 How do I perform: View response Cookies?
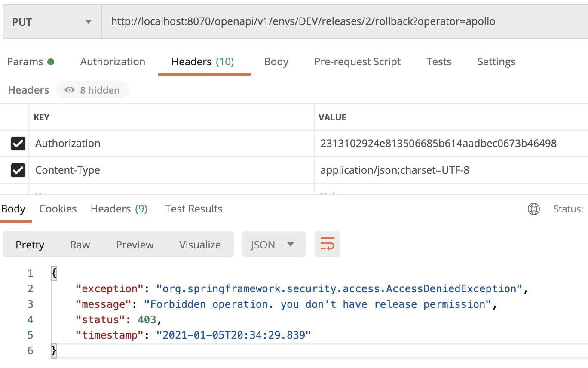coord(58,209)
